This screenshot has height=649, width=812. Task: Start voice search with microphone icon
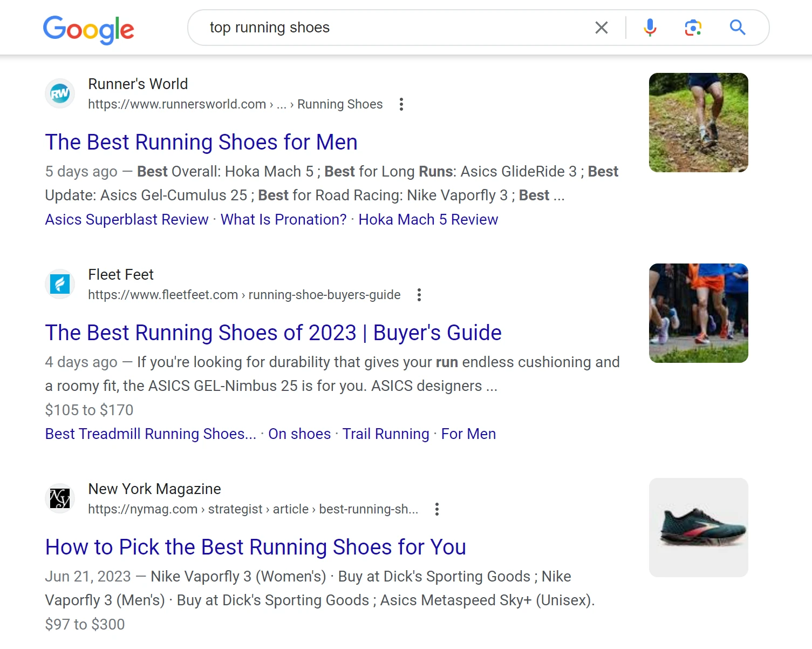(650, 28)
